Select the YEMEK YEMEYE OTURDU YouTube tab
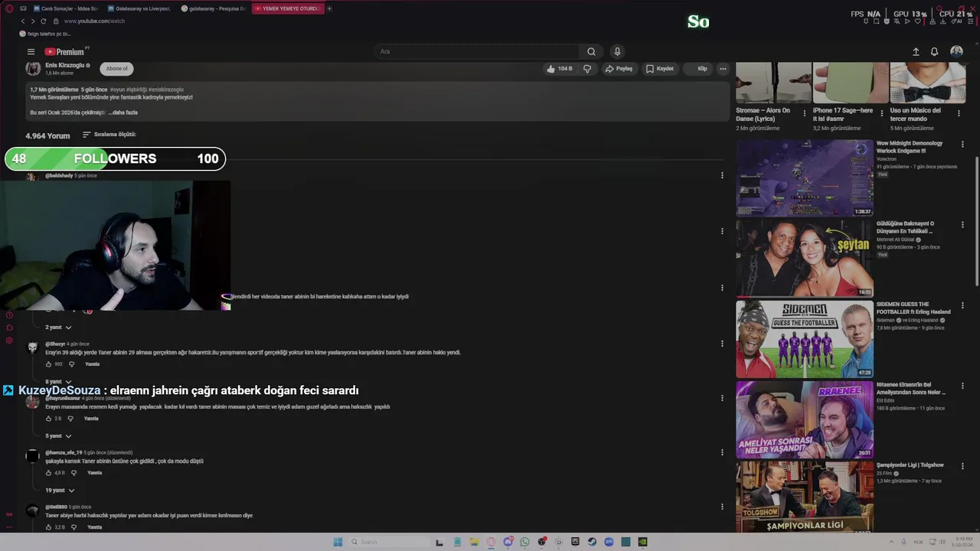The height and width of the screenshot is (551, 980). pyautogui.click(x=288, y=8)
